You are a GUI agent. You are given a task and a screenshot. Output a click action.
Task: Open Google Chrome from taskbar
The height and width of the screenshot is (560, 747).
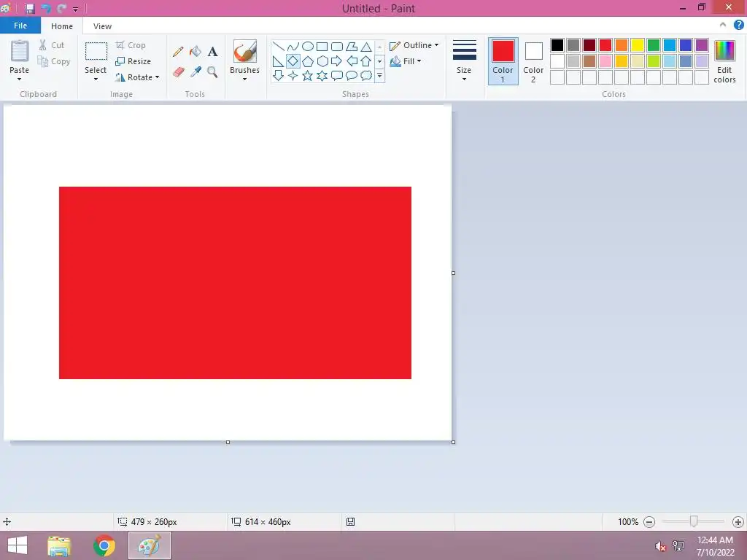click(x=104, y=545)
